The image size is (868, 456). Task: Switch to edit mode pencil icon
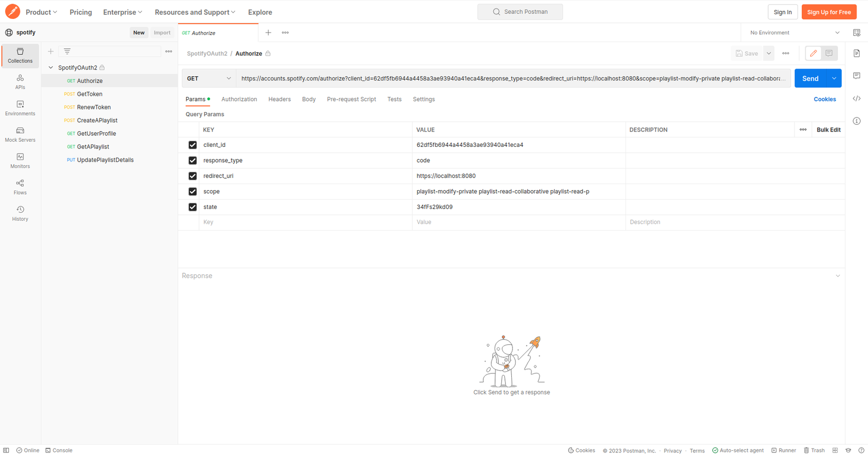pyautogui.click(x=813, y=53)
